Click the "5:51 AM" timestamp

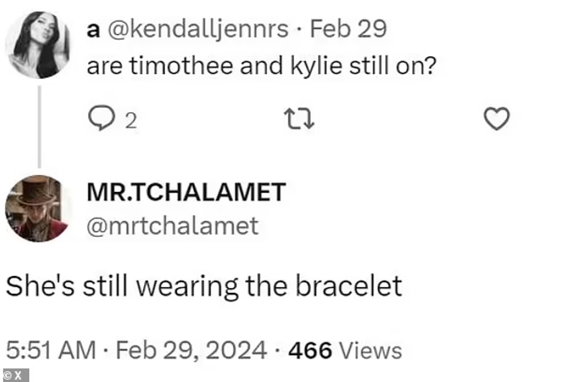[50, 350]
